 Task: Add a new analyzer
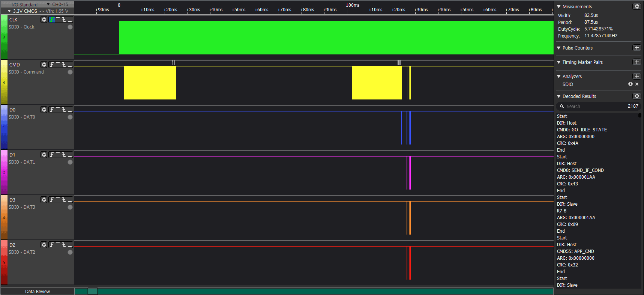point(636,76)
